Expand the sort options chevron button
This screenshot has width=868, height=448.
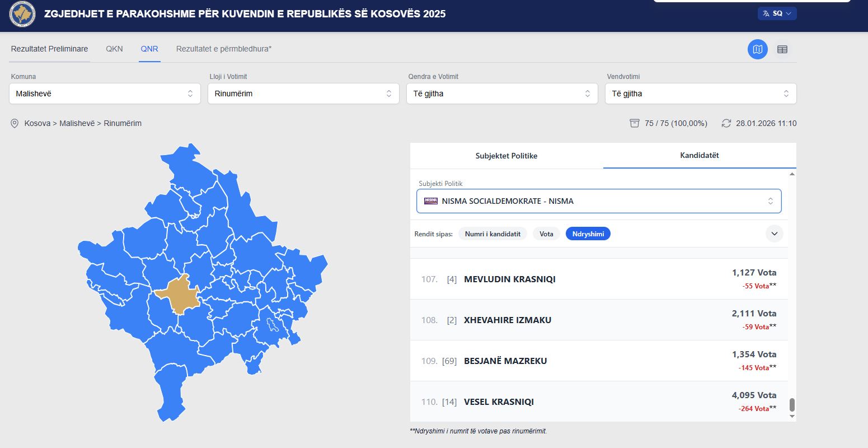coord(774,234)
